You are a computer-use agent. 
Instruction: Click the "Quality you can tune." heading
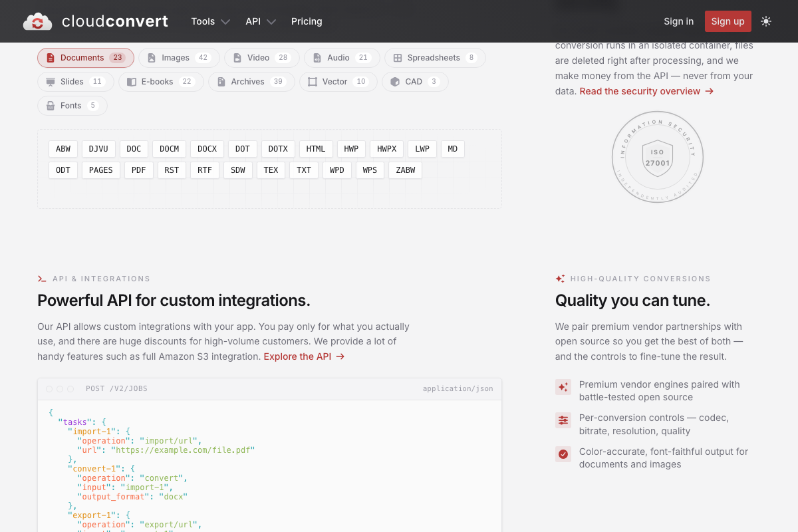632,301
